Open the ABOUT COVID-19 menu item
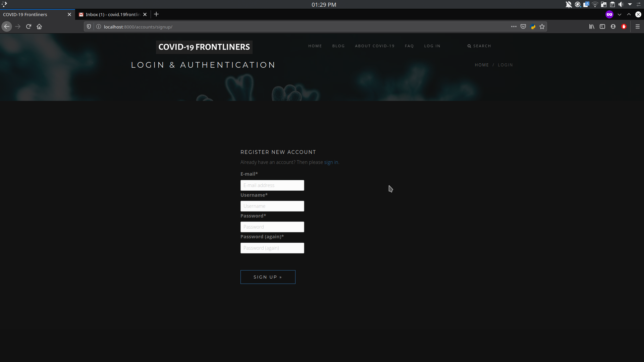 click(x=375, y=46)
